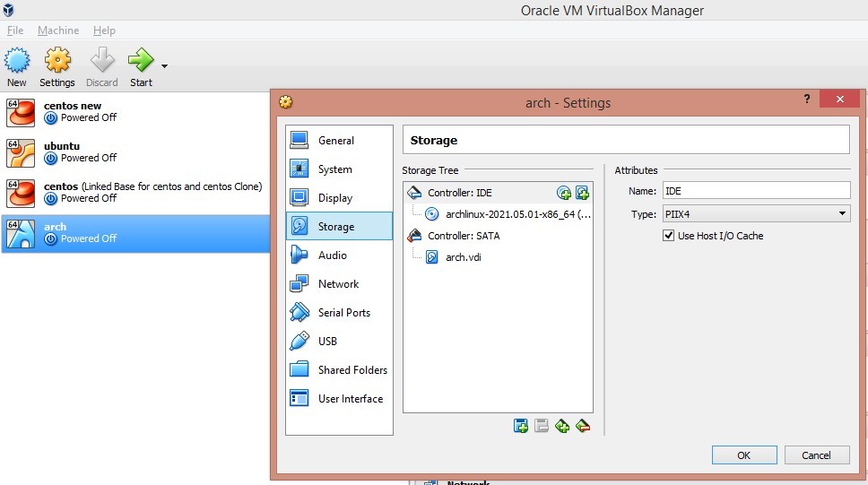This screenshot has width=868, height=485.
Task: Click the Settings dialog gear title icon
Action: [x=286, y=102]
